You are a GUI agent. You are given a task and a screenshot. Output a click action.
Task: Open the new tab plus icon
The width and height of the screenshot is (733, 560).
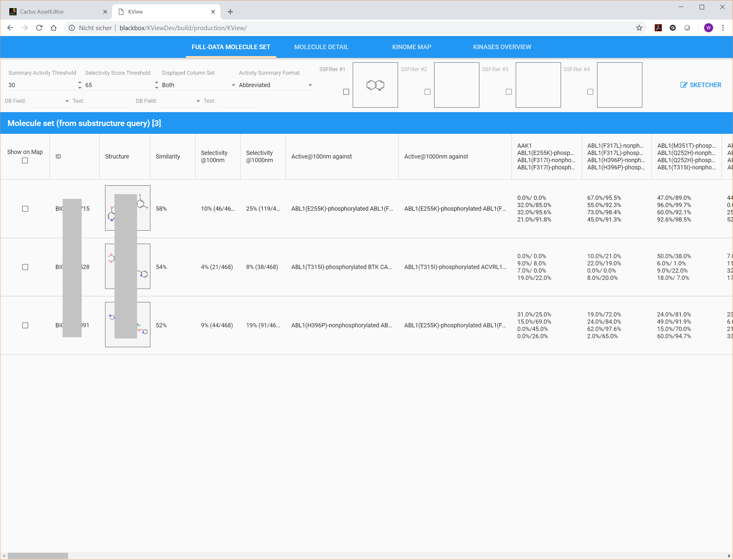(x=230, y=12)
